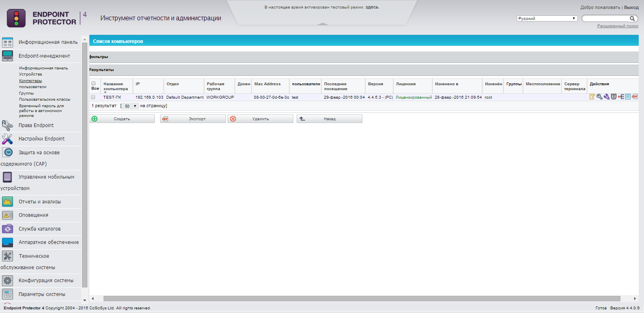Click the Endpoint-менеджмент sidebar icon
Image resolution: width=644 pixels, height=313 pixels.
pyautogui.click(x=7, y=56)
